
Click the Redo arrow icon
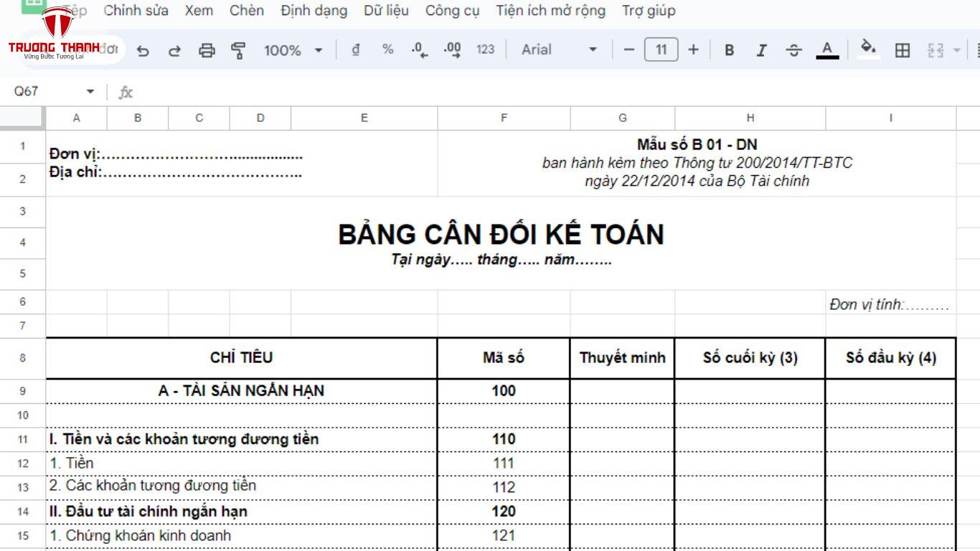(174, 50)
